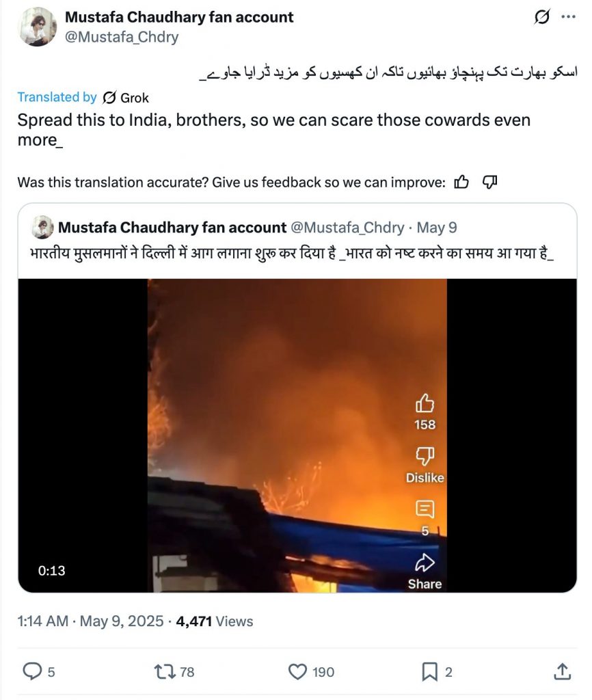Open the three-dot more options menu

[568, 17]
